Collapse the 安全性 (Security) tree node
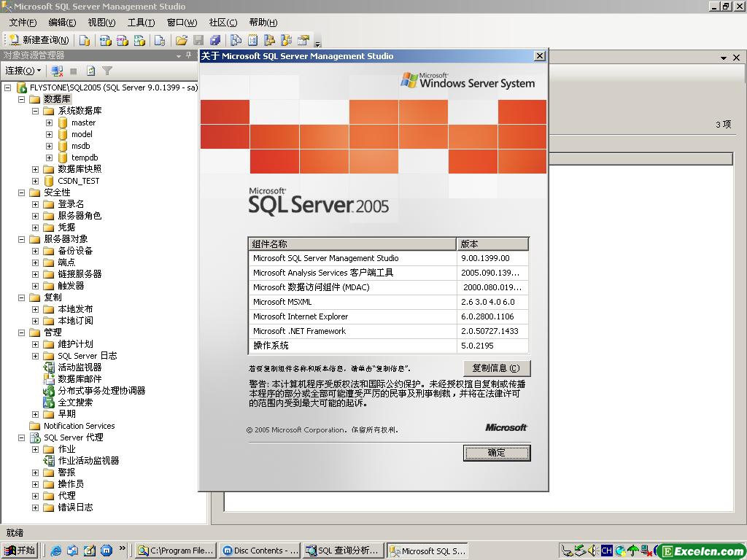Screen dimensions: 747x560 (21, 192)
